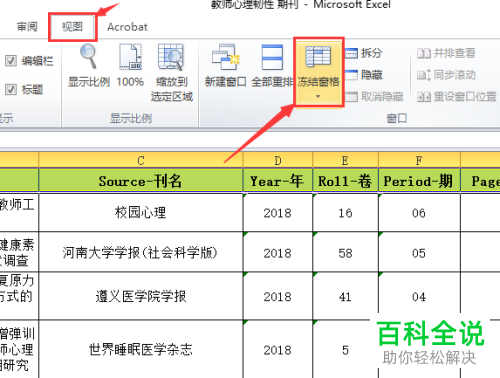The width and height of the screenshot is (500, 378).
Task: Toggle the 编辑栏 checkbox
Action: 11,61
